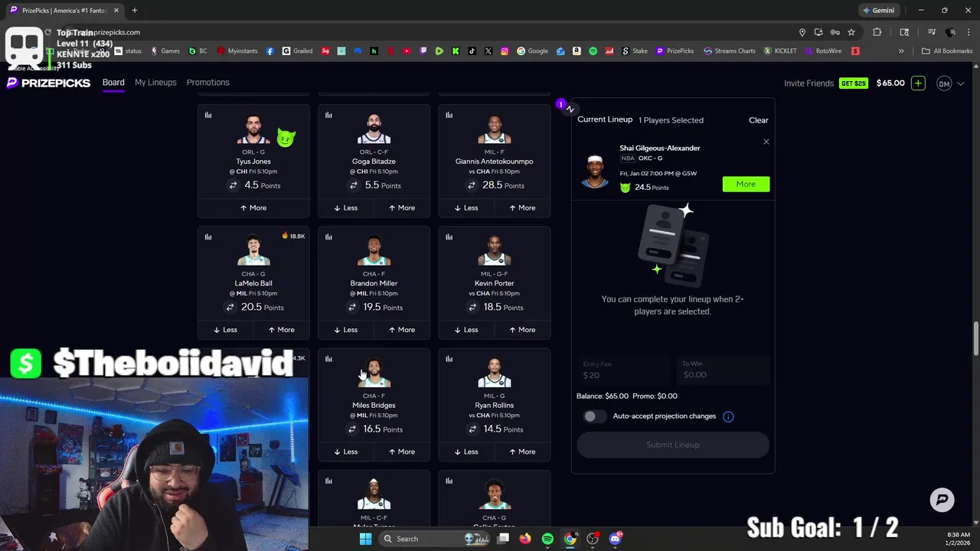Open stats chart icon on Tyus Jones card
Image resolution: width=980 pixels, height=551 pixels.
click(208, 115)
